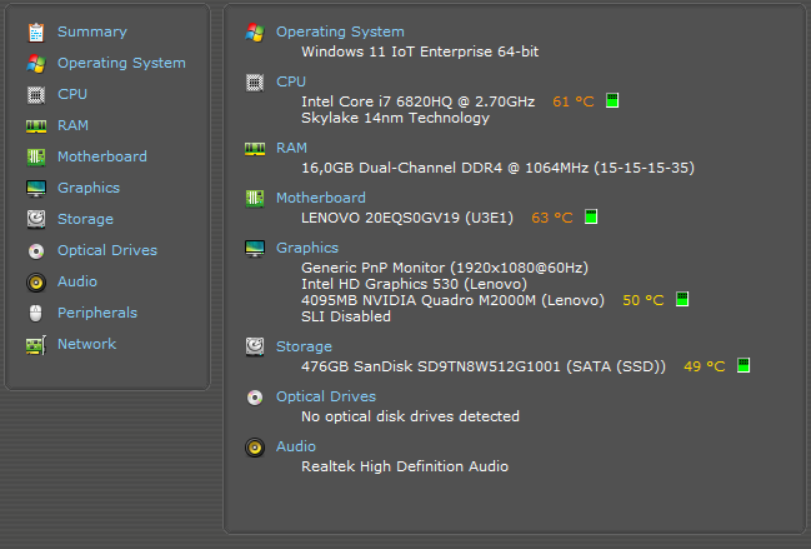Click the Operating System flag icon in sidebar

point(36,63)
